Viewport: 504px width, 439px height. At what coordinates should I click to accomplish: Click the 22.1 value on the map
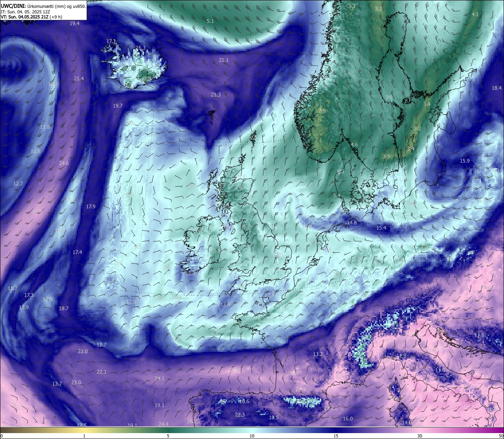click(x=102, y=372)
